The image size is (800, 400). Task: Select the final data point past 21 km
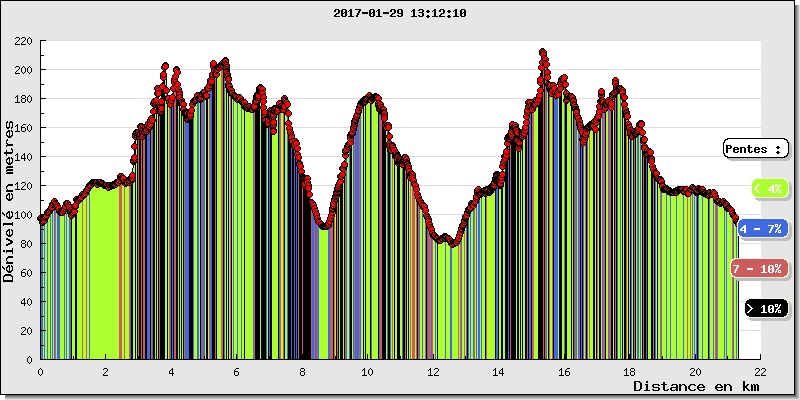point(736,220)
